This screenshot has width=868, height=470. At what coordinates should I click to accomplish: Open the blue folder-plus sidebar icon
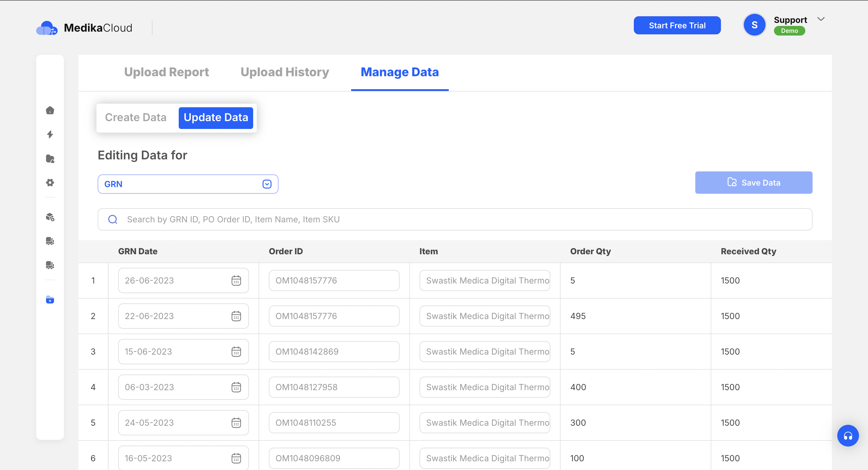[x=50, y=299]
